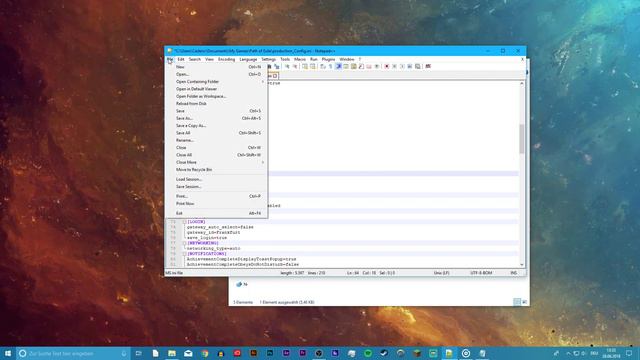640x360 pixels.
Task: Choose New from the File menu
Action: coord(216,67)
